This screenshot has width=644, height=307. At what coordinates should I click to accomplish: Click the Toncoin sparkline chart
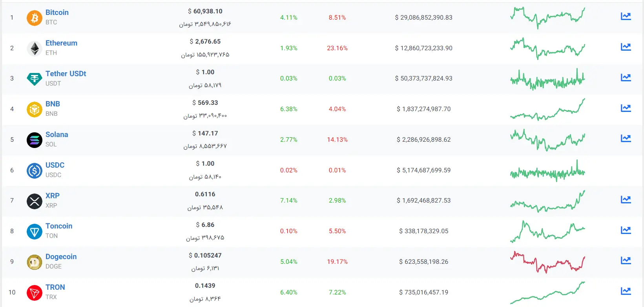click(x=547, y=232)
